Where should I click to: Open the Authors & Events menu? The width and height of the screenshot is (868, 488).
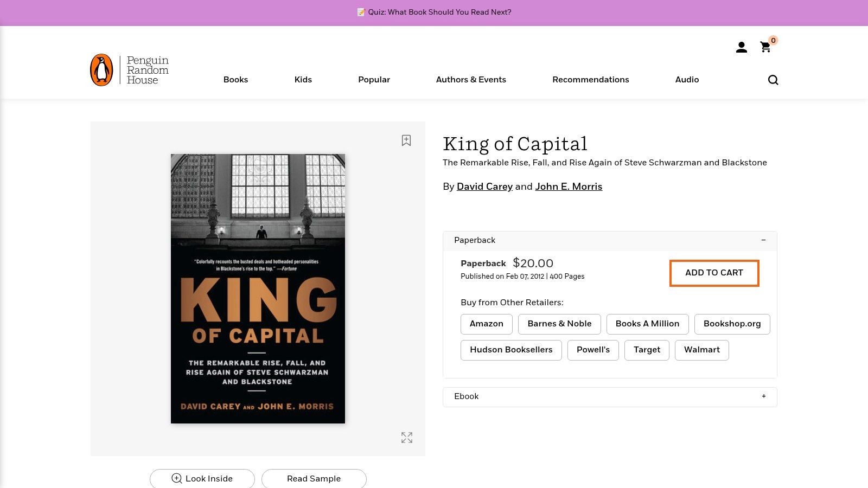tap(471, 80)
